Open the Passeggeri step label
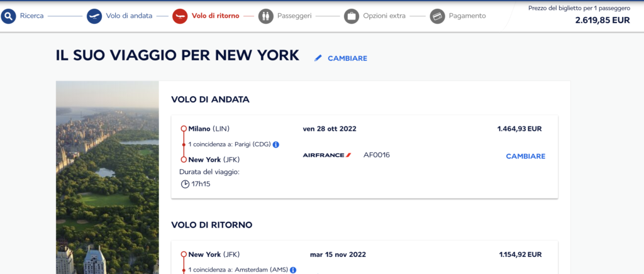Image resolution: width=644 pixels, height=274 pixels. (294, 16)
